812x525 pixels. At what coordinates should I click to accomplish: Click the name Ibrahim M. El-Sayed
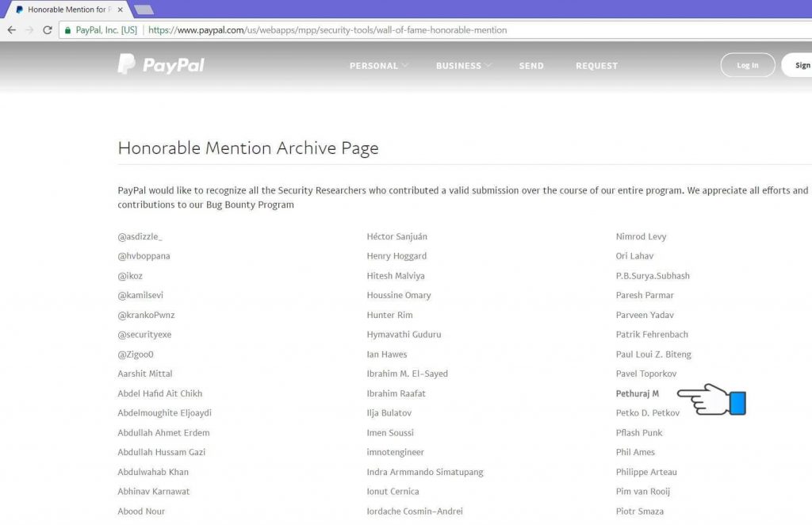pyautogui.click(x=408, y=374)
